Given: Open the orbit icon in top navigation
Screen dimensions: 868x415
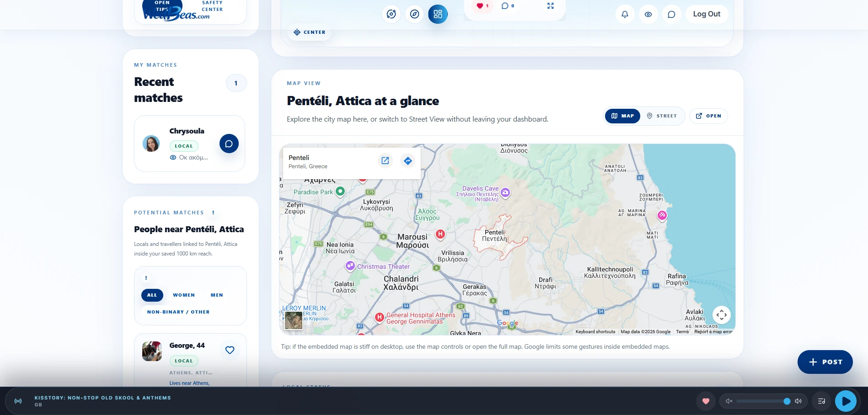Looking at the screenshot, I should [x=391, y=14].
